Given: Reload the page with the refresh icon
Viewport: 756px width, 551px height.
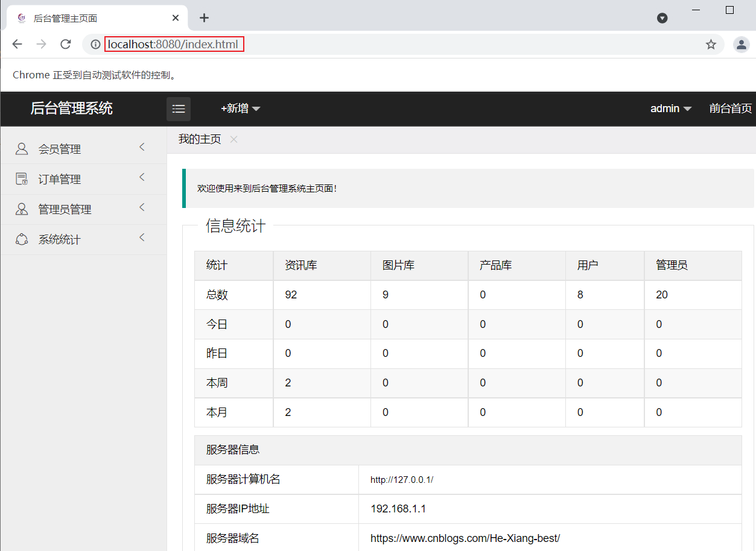Looking at the screenshot, I should coord(66,44).
